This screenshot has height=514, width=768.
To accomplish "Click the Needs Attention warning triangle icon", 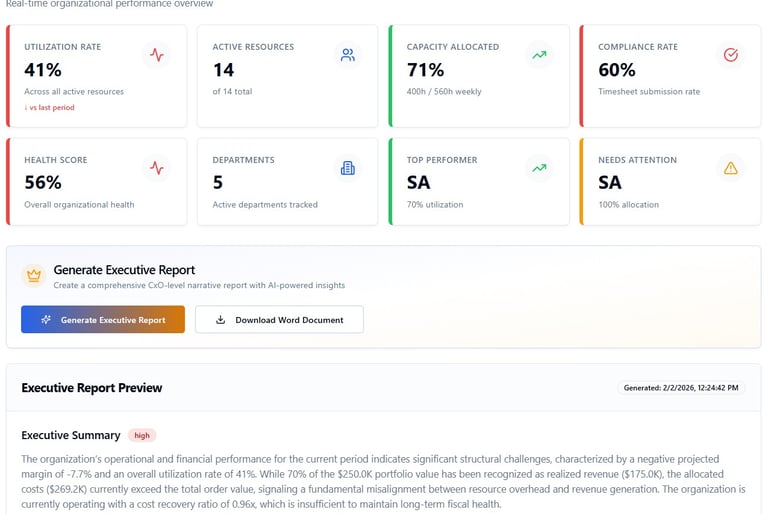I will click(730, 168).
